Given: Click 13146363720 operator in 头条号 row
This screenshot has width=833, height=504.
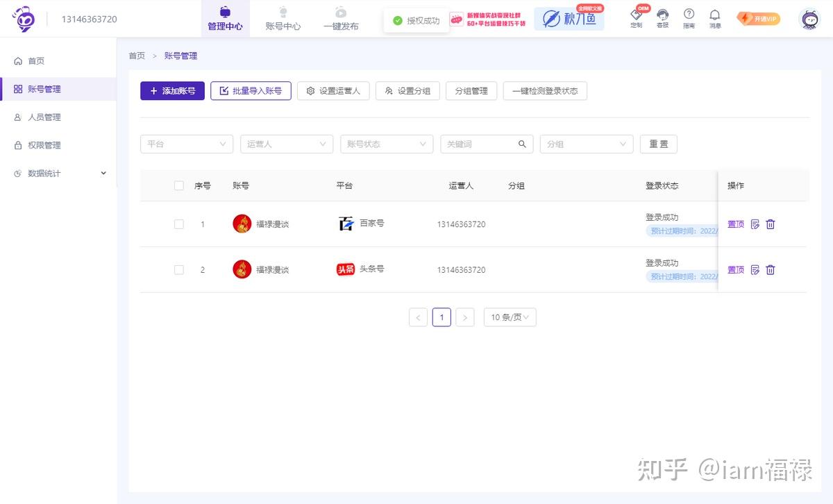Looking at the screenshot, I should click(462, 270).
